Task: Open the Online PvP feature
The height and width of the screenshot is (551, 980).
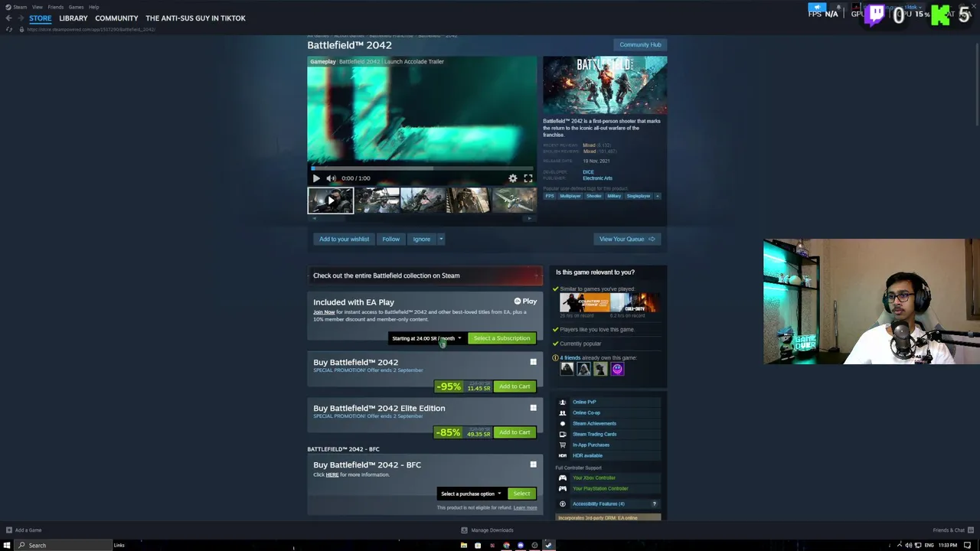Action: tap(584, 402)
